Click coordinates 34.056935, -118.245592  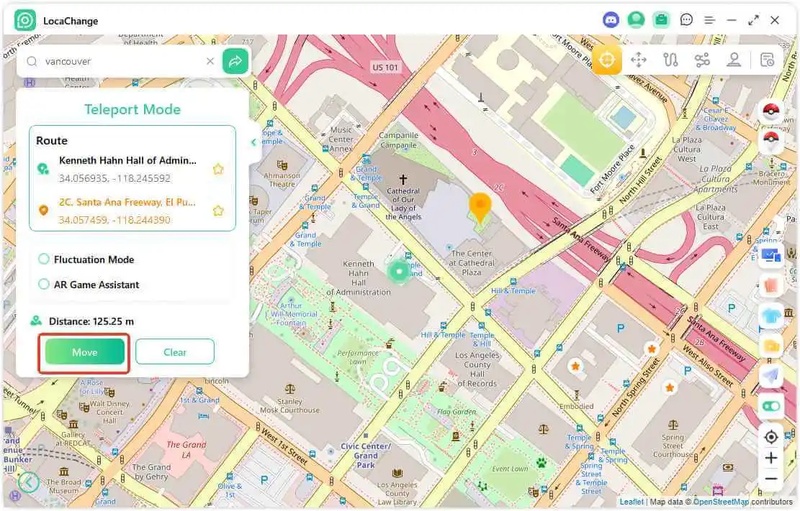pos(114,178)
